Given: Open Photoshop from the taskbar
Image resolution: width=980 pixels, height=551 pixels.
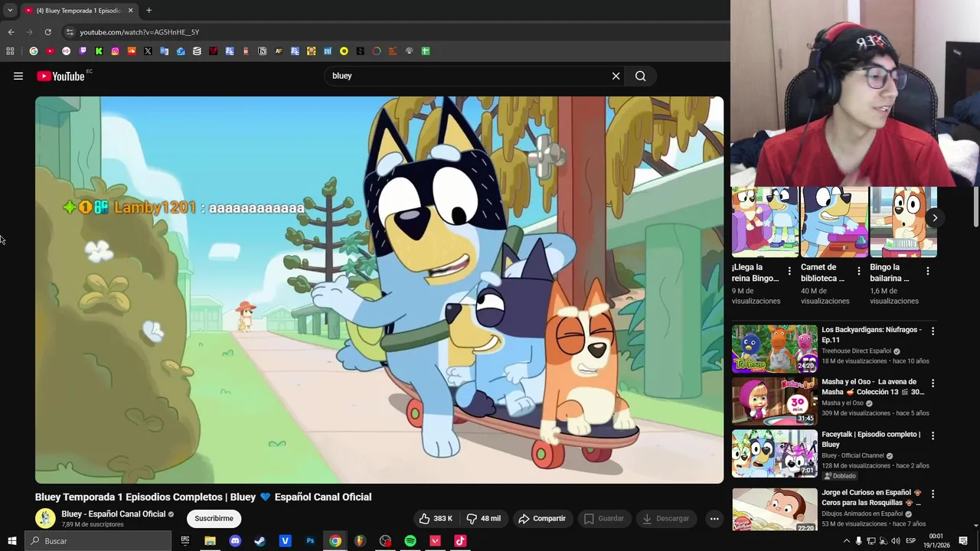Looking at the screenshot, I should tap(310, 541).
